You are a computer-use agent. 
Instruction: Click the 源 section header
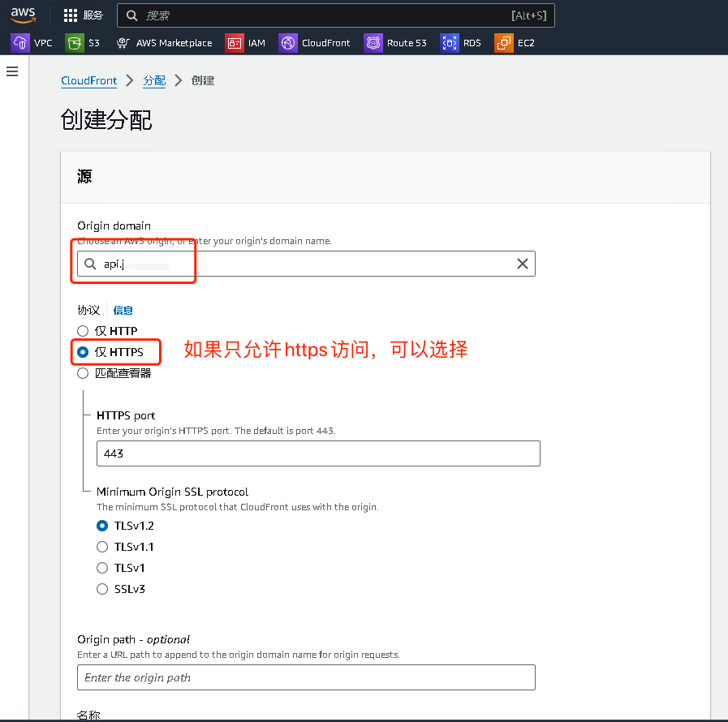[84, 176]
